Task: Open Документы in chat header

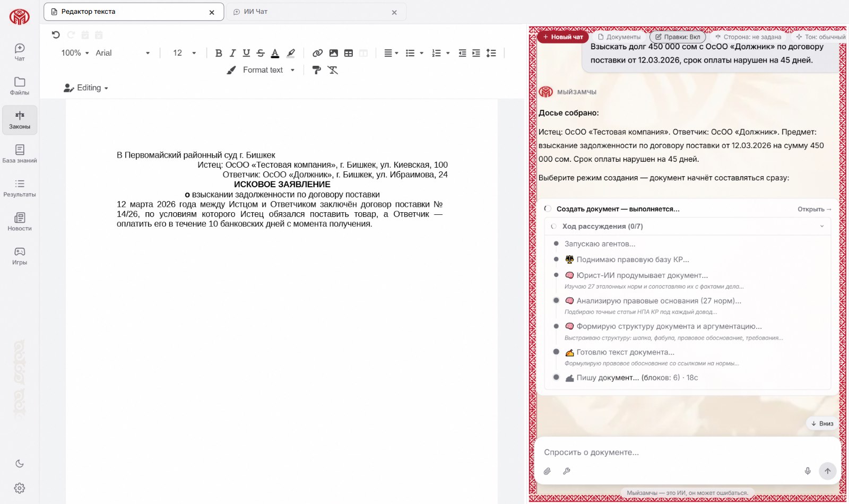Action: pos(619,37)
